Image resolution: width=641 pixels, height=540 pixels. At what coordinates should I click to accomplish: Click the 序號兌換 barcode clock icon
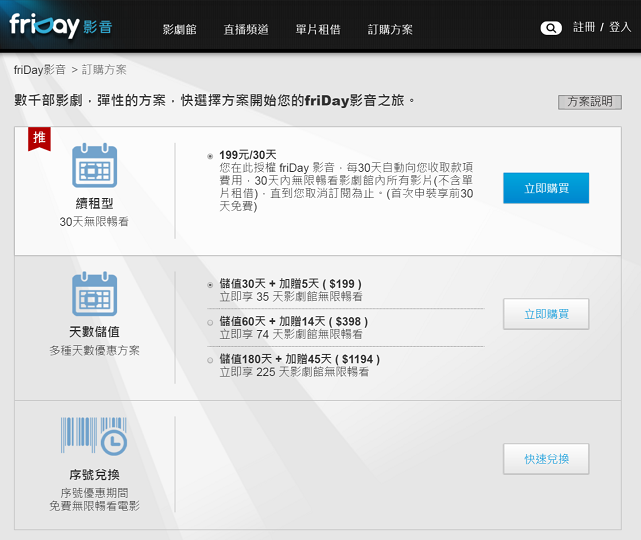point(94,436)
